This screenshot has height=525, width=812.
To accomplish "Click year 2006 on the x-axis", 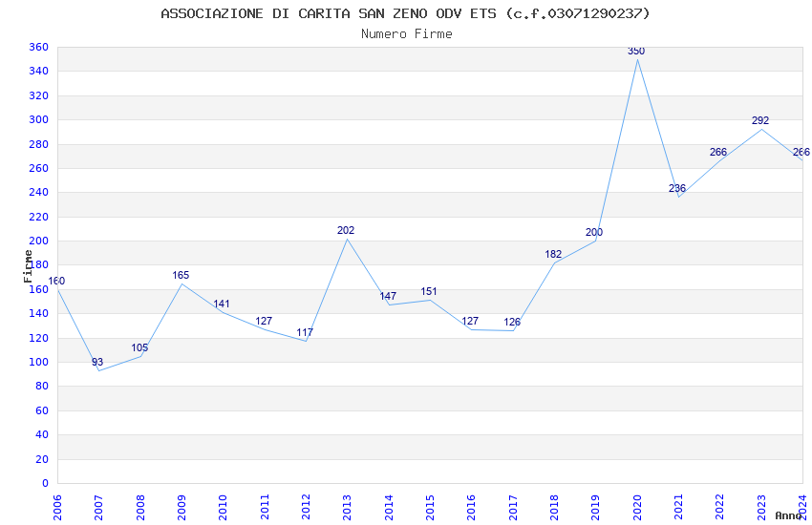I will (57, 508).
